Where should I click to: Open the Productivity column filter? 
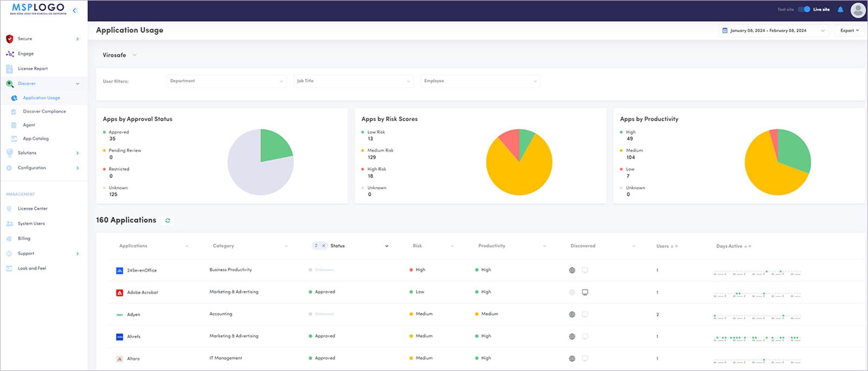click(544, 246)
